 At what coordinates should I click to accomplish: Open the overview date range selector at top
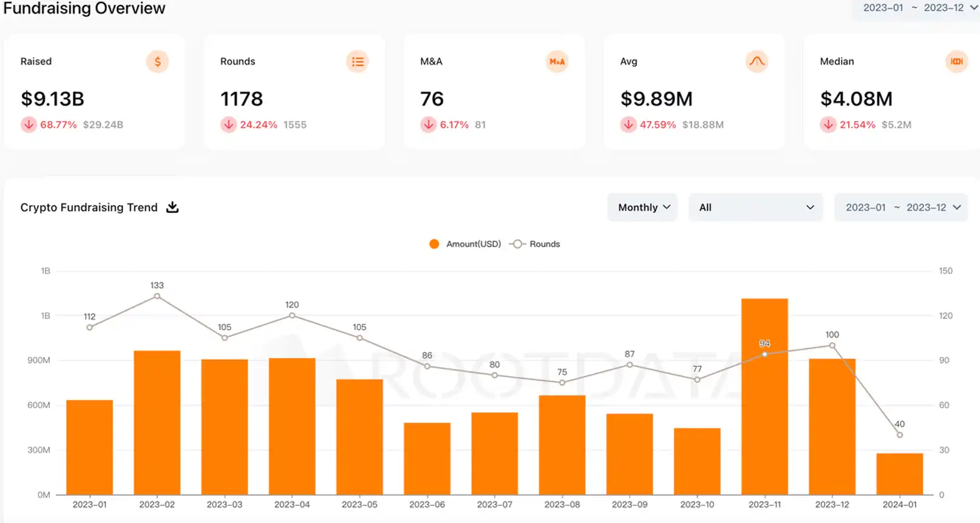(917, 8)
